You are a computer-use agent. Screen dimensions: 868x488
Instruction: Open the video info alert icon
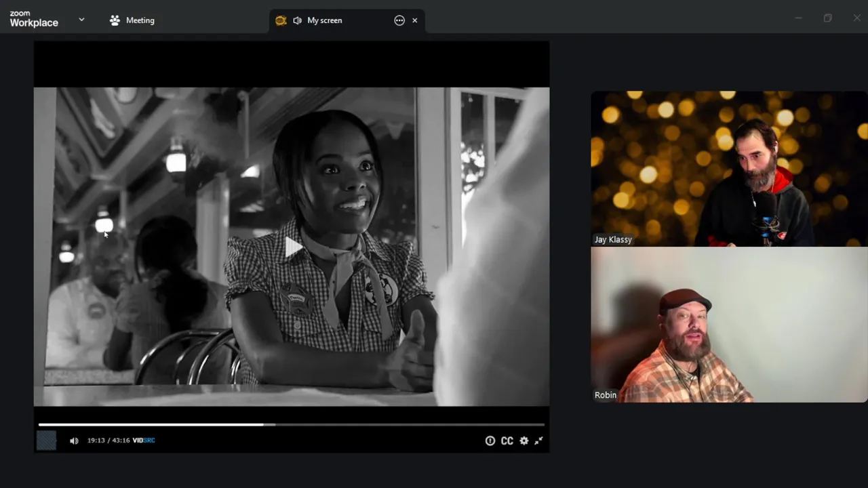490,441
